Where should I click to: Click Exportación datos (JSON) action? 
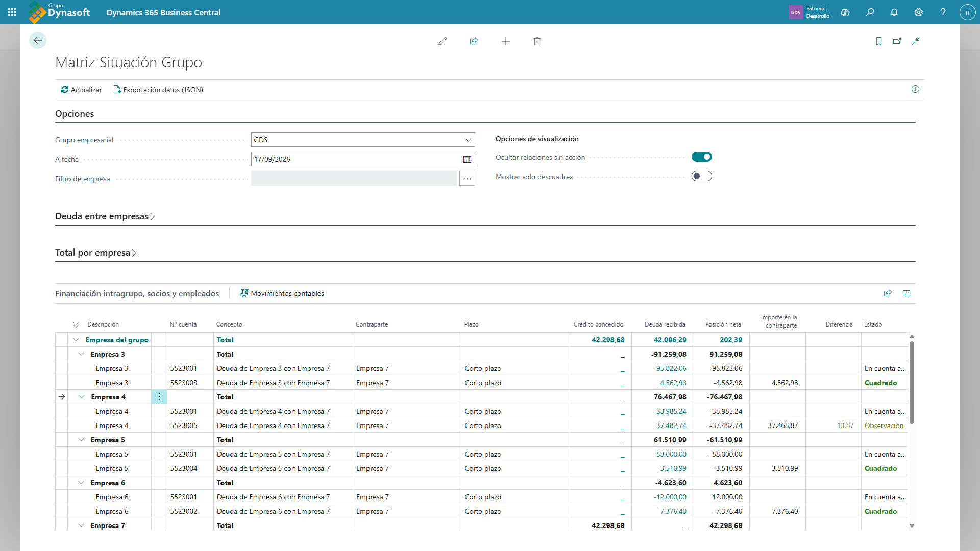click(x=158, y=90)
